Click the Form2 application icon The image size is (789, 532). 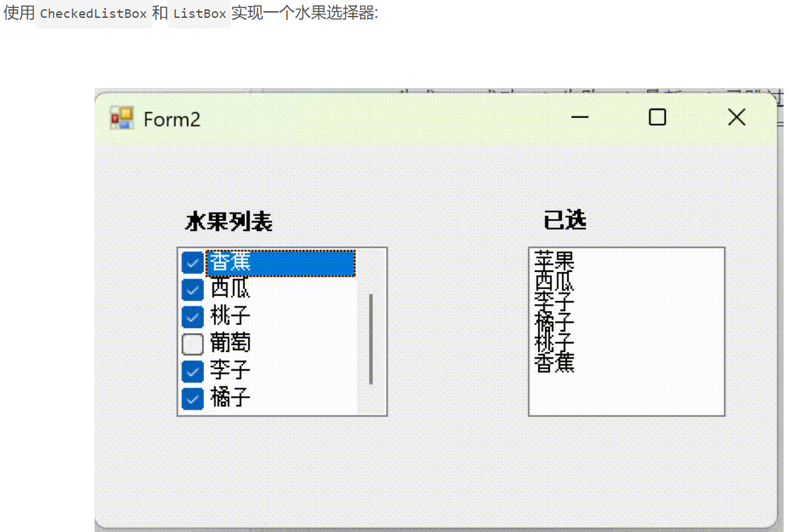[122, 118]
